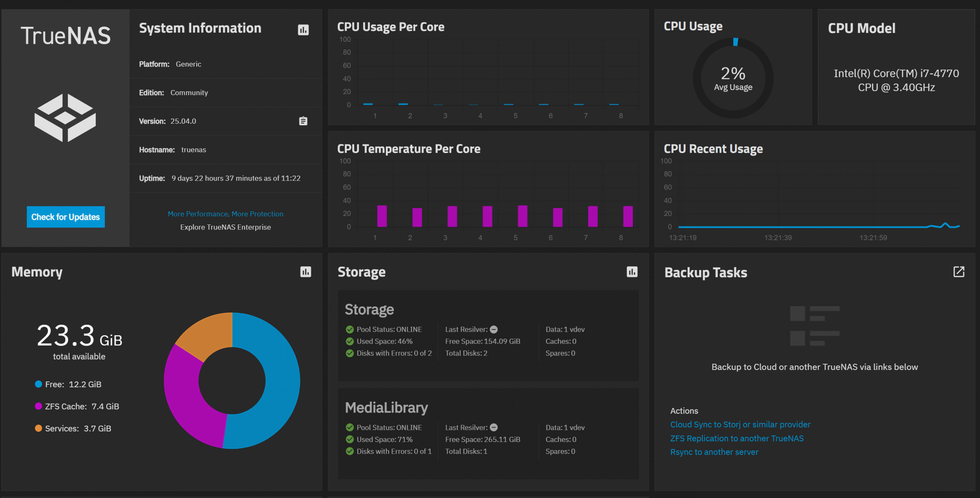This screenshot has height=498, width=980.
Task: Click MediaLibrary Last Resilver dash icon
Action: point(494,428)
